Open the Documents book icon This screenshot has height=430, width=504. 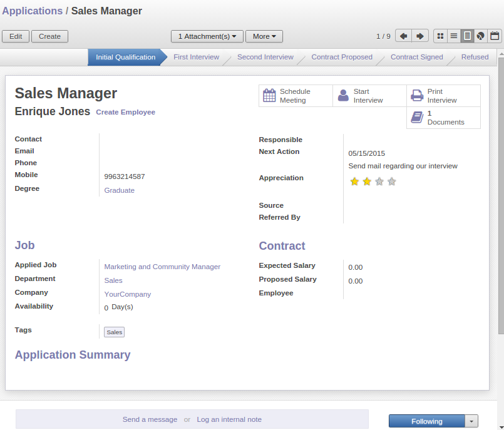point(417,118)
